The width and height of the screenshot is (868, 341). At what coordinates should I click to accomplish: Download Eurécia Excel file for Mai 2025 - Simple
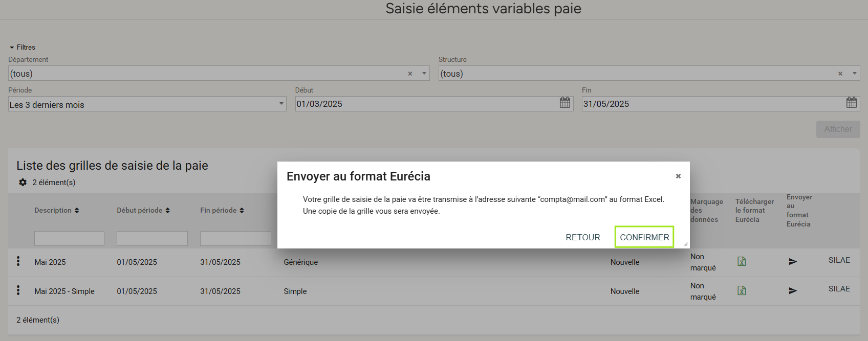tap(742, 290)
